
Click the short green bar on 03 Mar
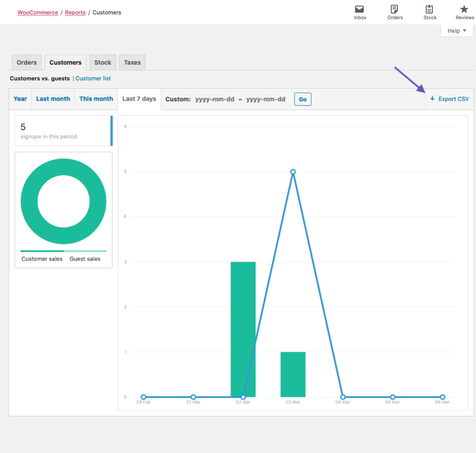click(293, 374)
